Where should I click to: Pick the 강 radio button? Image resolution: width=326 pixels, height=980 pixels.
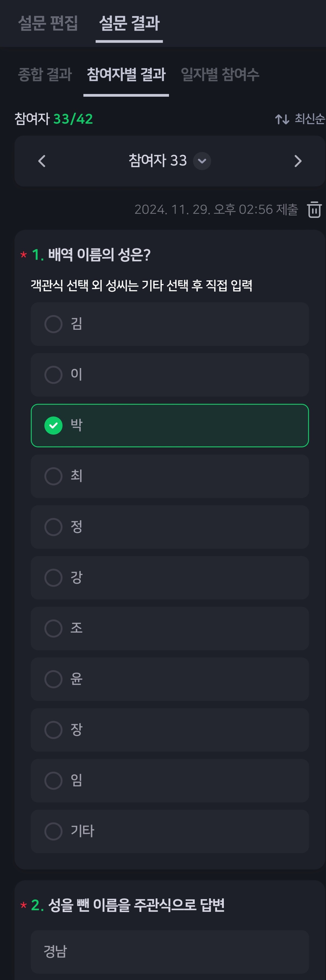coord(170,578)
